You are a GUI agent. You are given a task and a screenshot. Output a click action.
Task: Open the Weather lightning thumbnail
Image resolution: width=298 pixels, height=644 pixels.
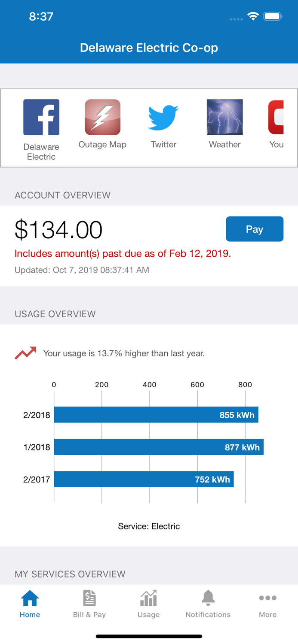pos(224,117)
